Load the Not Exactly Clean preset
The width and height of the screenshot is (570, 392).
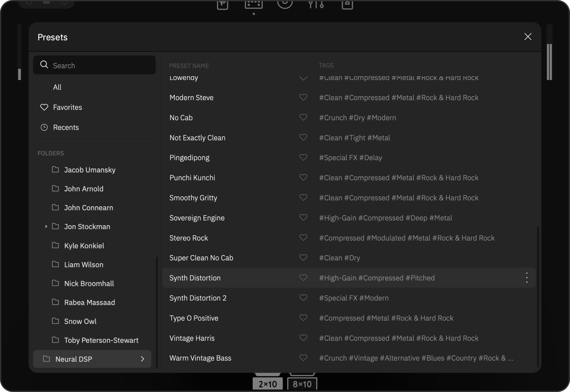pyautogui.click(x=197, y=138)
